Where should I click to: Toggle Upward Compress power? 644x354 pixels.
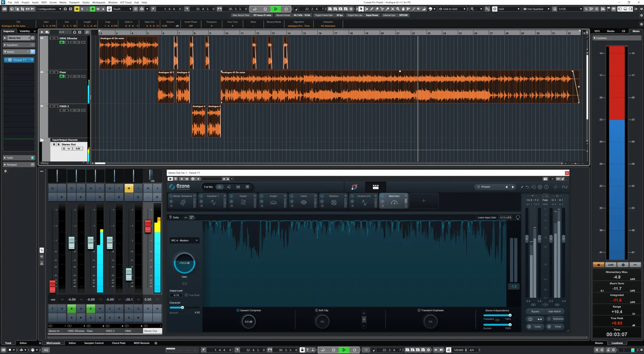point(238,310)
